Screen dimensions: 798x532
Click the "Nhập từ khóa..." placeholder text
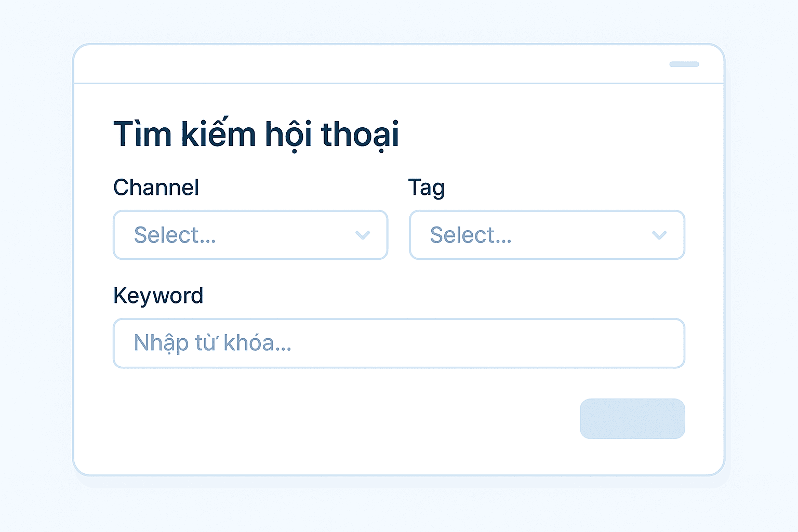pos(212,343)
